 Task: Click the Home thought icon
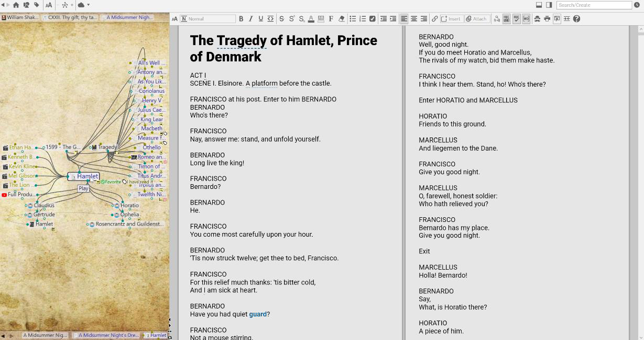tap(16, 5)
